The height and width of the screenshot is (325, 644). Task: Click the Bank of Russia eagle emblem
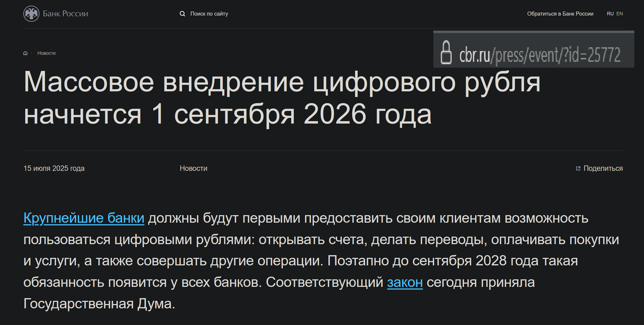(31, 14)
